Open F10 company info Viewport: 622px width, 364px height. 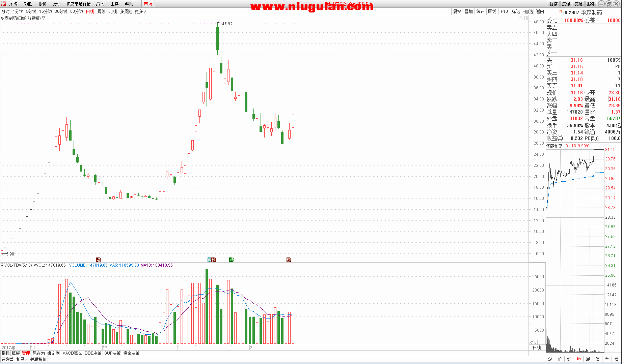click(x=504, y=11)
